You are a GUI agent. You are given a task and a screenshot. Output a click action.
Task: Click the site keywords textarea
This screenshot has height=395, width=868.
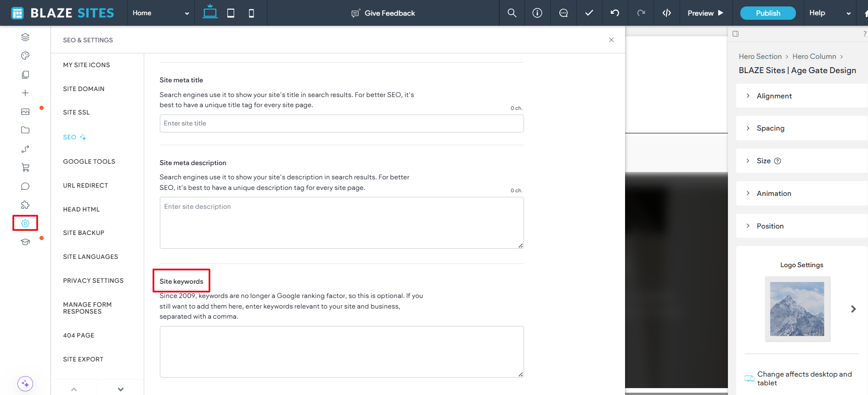(x=342, y=352)
